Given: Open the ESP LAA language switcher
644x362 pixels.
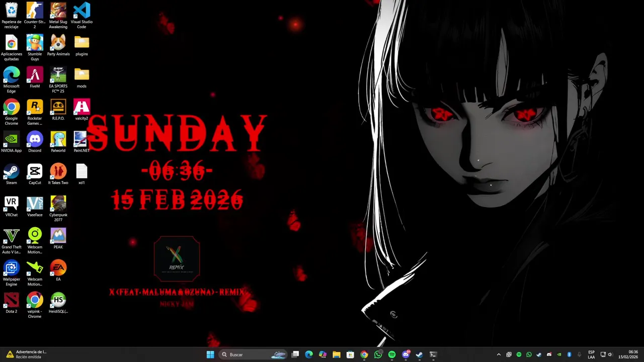Looking at the screenshot, I should [x=591, y=354].
